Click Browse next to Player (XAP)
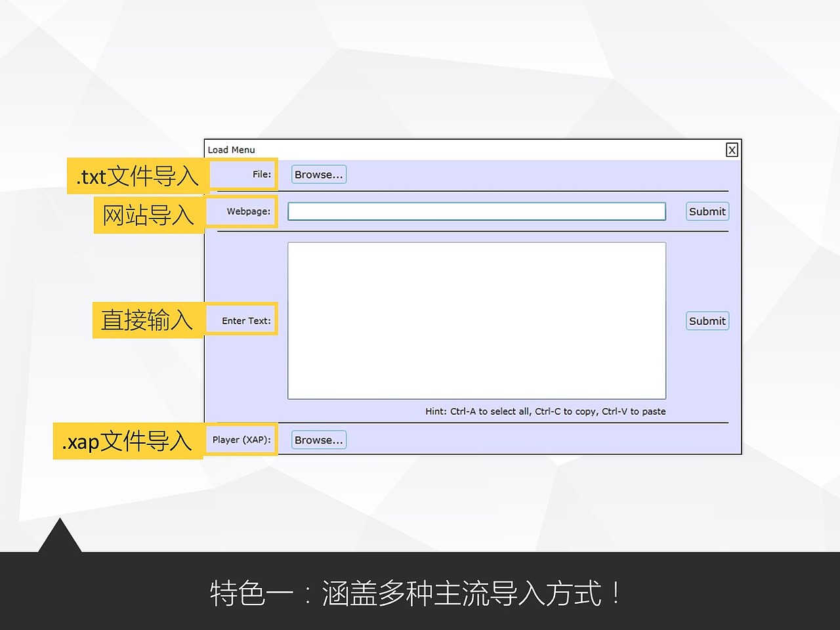The height and width of the screenshot is (630, 840). pos(318,440)
